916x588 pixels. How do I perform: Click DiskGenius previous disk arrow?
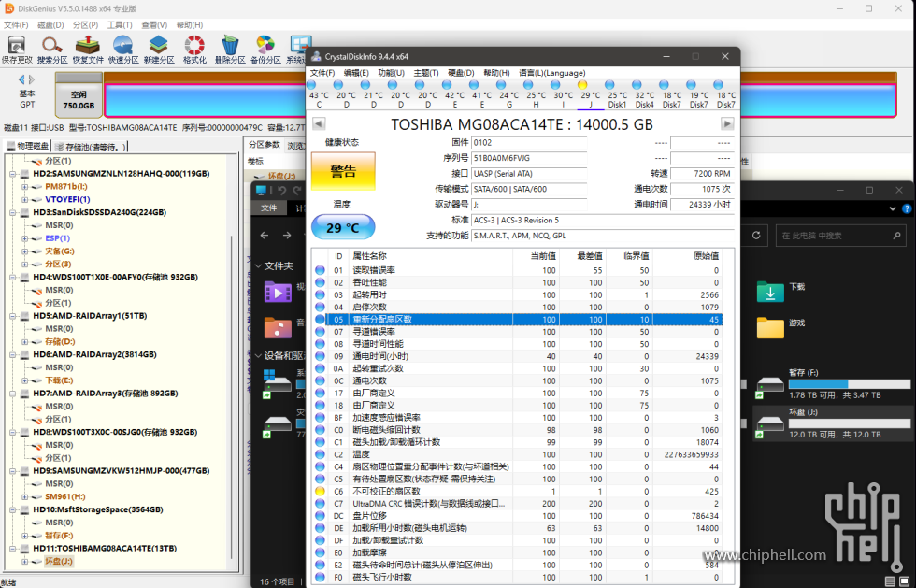click(x=21, y=79)
